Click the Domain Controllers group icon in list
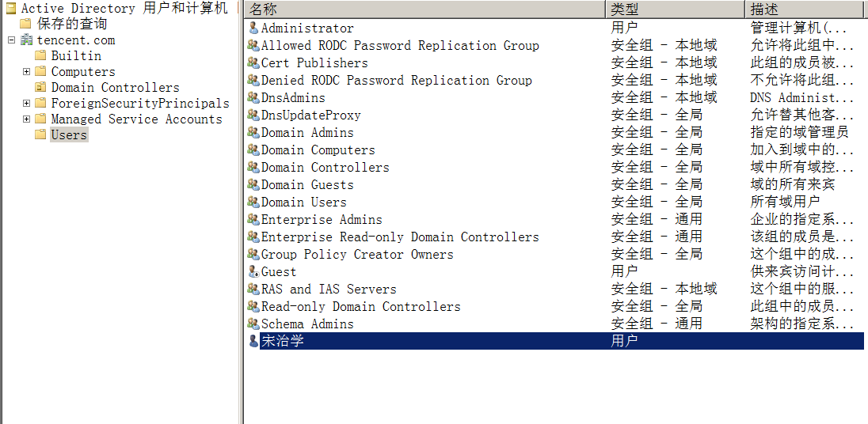Viewport: 868px width, 424px height. [253, 168]
